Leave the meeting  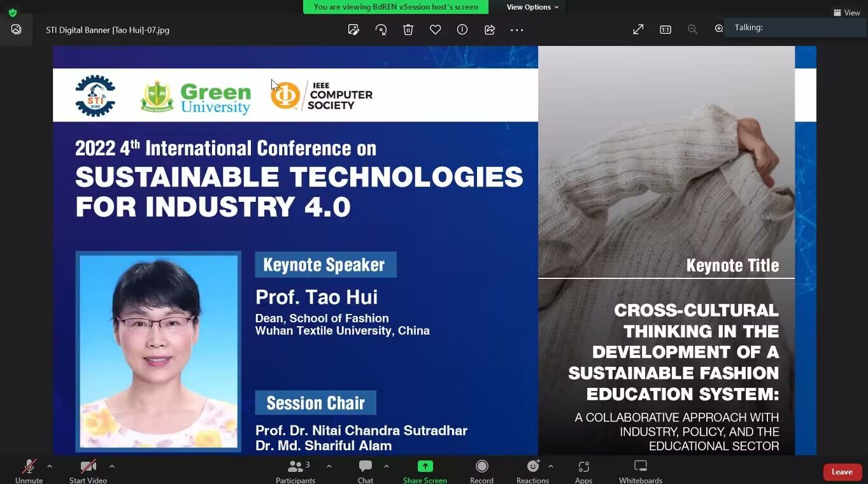(842, 472)
